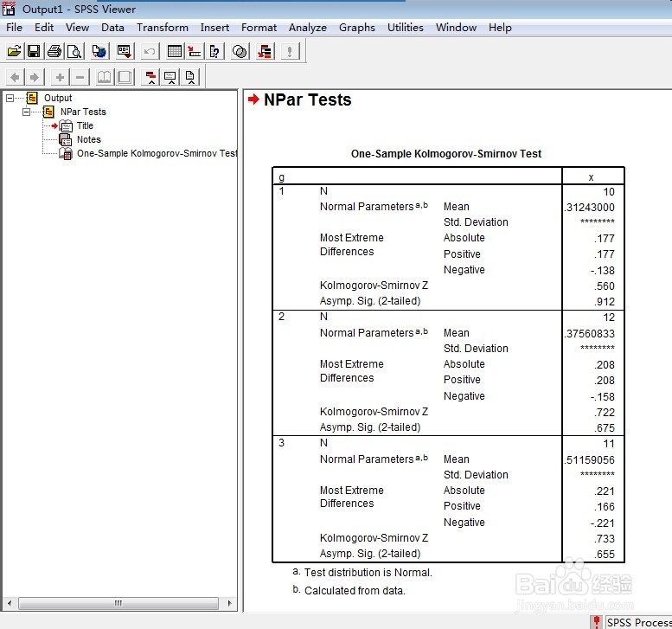Image resolution: width=672 pixels, height=629 pixels.
Task: Print the output using printer icon
Action: 54,51
